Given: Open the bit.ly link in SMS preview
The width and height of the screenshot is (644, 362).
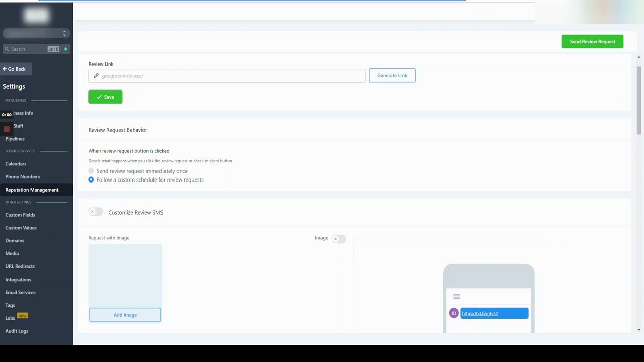Looking at the screenshot, I should pyautogui.click(x=480, y=314).
